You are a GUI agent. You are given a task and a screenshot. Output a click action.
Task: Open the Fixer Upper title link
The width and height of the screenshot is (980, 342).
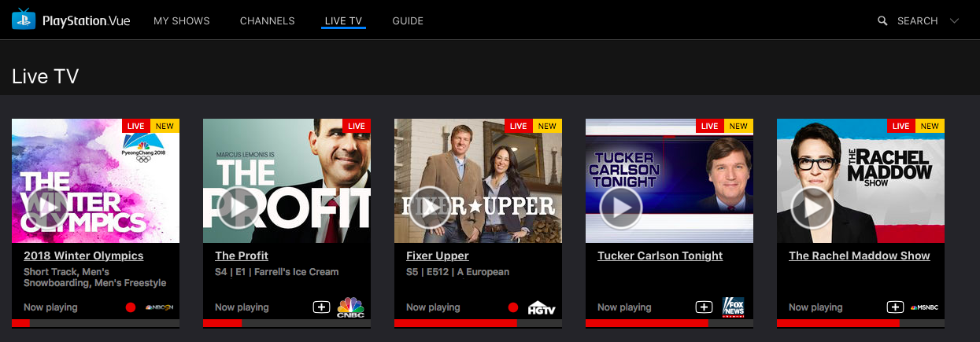pos(438,256)
